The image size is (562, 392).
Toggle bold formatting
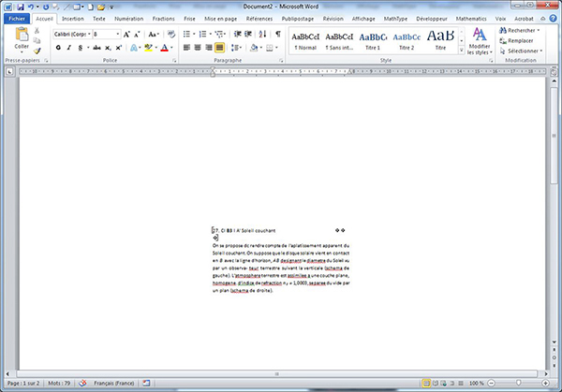coord(58,47)
